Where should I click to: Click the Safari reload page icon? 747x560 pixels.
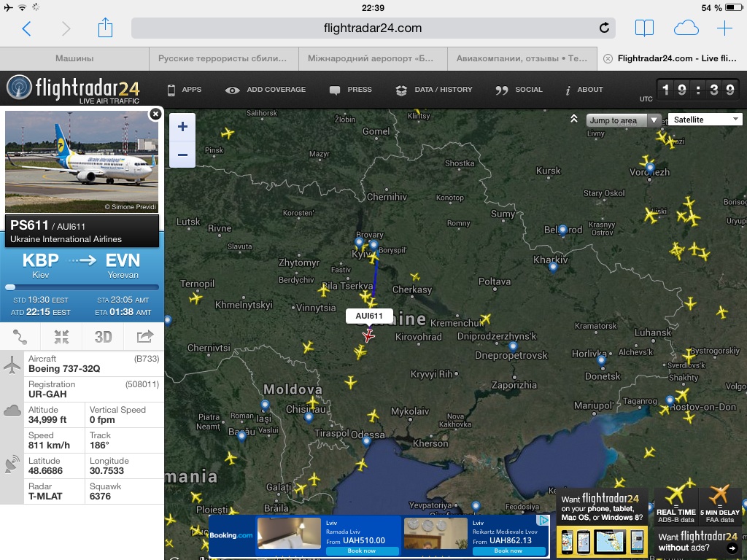604,28
